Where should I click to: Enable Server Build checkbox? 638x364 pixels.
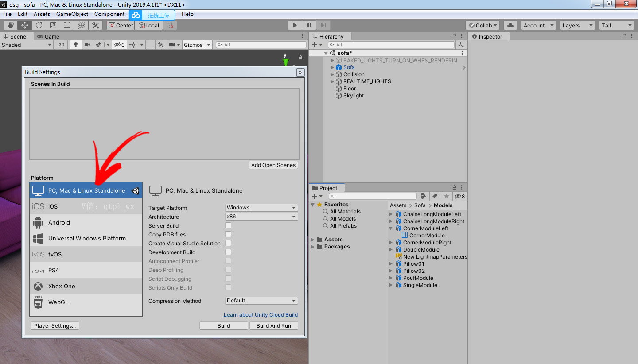point(228,225)
